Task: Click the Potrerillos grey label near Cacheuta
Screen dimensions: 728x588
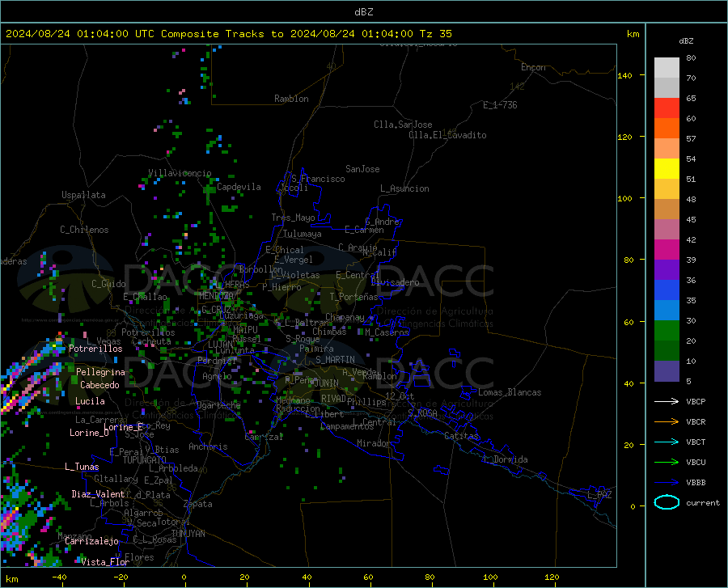Action: point(148,332)
